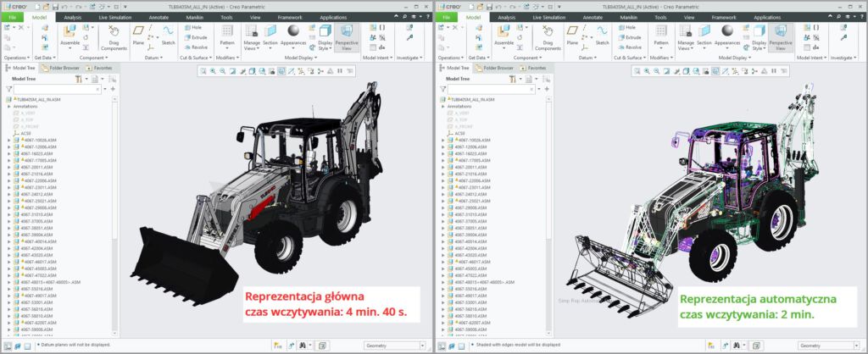This screenshot has width=868, height=354.
Task: Click Assemble icon in left window
Action: pos(70,31)
